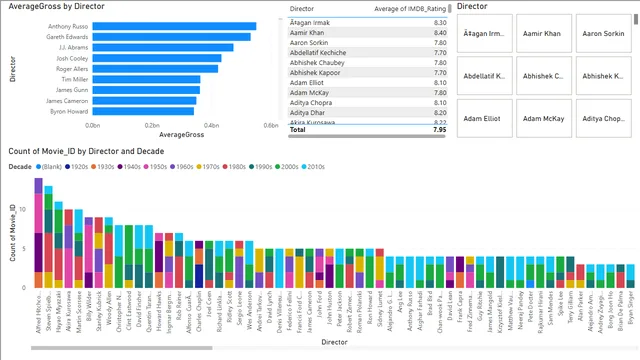Screen dimensions: 640x360
Task: Click the Steven Spielberg stacked column
Action: 49,237
